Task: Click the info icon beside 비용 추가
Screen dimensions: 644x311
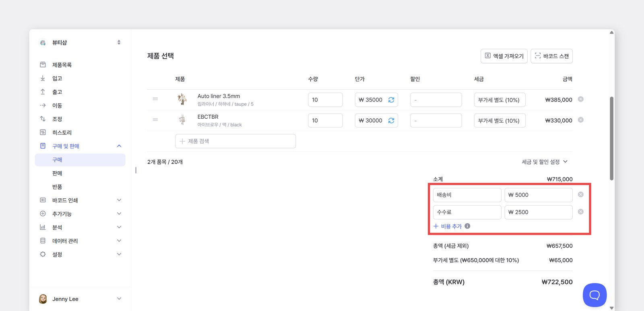Action: 467,226
